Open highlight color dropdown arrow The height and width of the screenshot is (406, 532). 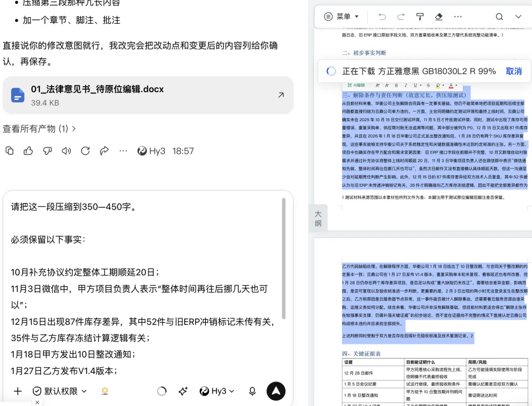(x=443, y=86)
